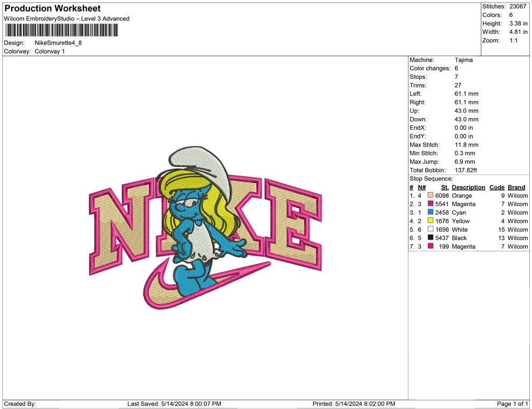Viewport: 532px width, 409px height.
Task: Click the barcode under the worksheet title
Action: click(61, 30)
